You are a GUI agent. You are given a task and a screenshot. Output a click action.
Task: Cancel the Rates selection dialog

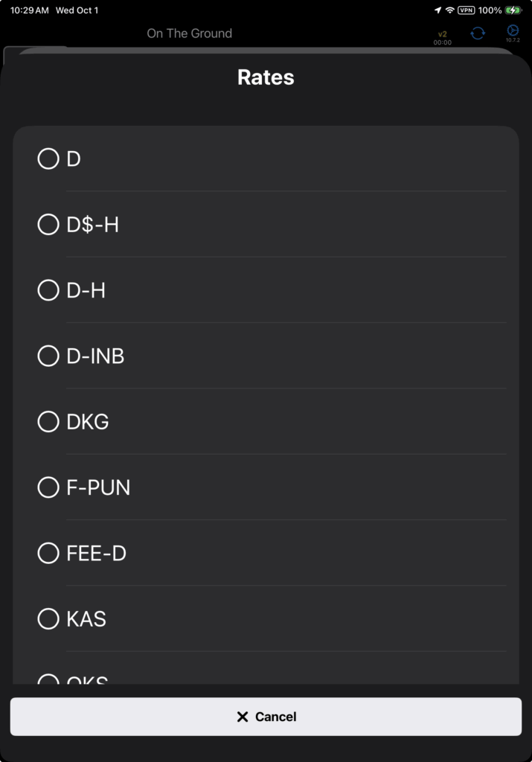click(x=266, y=717)
